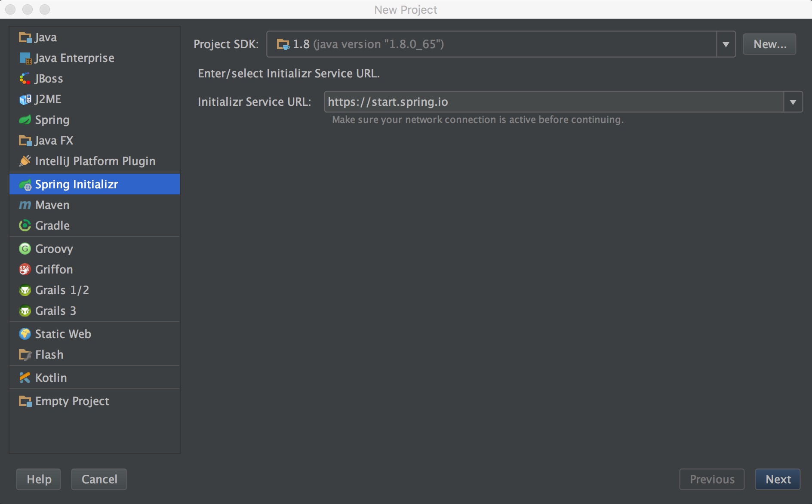The width and height of the screenshot is (812, 504).
Task: Choose Grails 1/2 label
Action: coord(62,290)
